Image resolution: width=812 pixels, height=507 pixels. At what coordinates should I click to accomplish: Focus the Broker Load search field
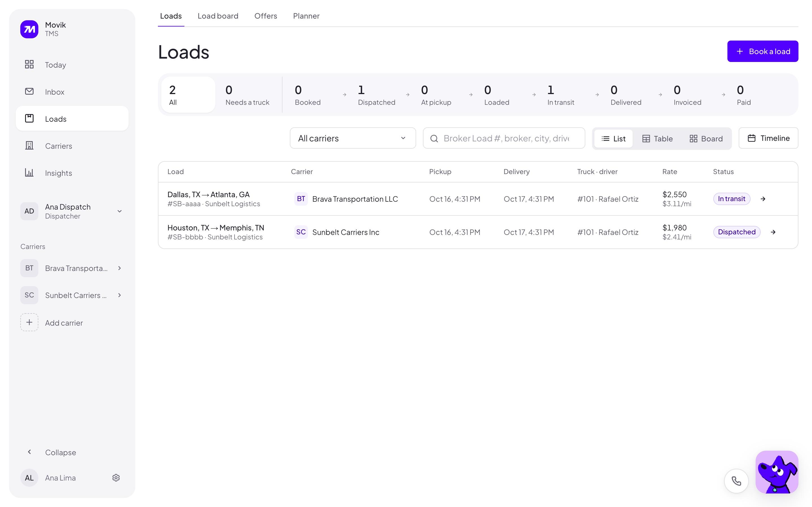tap(504, 138)
